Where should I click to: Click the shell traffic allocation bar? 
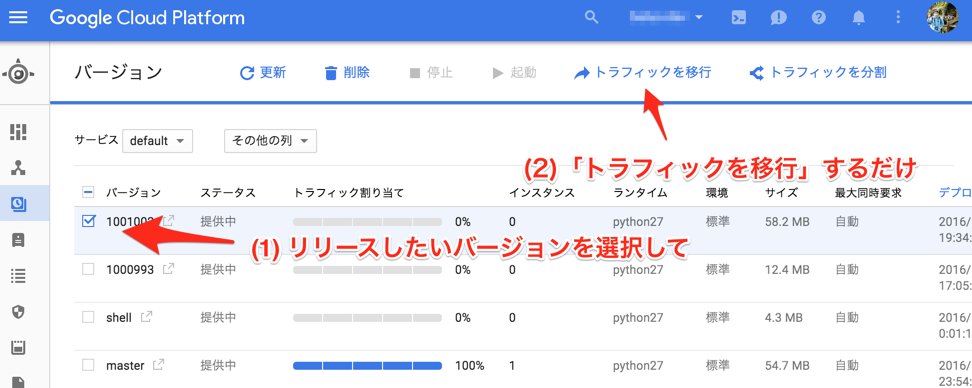click(367, 317)
